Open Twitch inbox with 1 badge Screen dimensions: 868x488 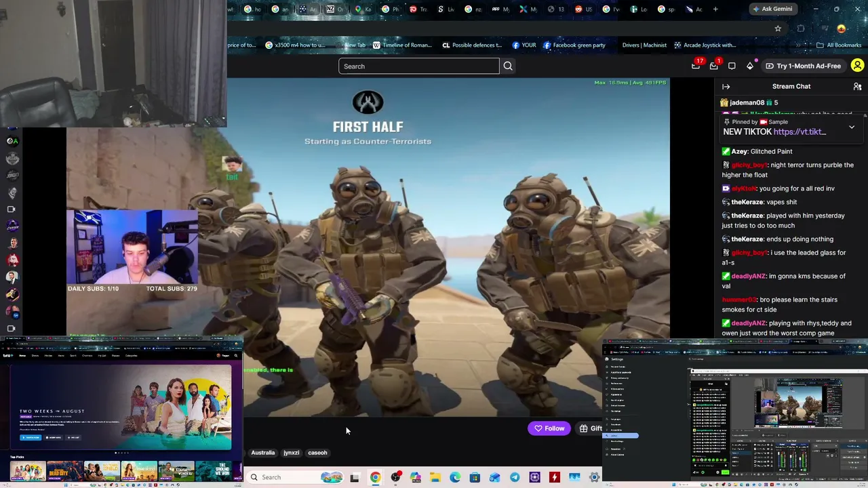(x=713, y=66)
